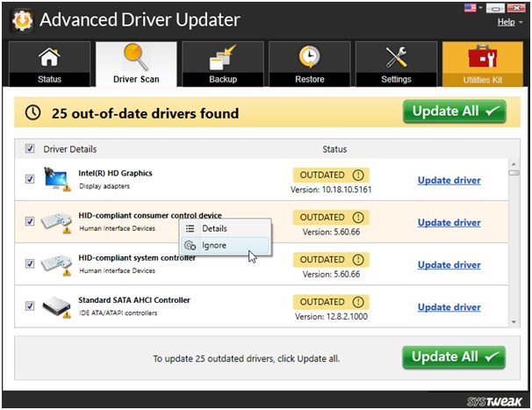Click the US flag language icon
This screenshot has width=532, height=410.
470,8
